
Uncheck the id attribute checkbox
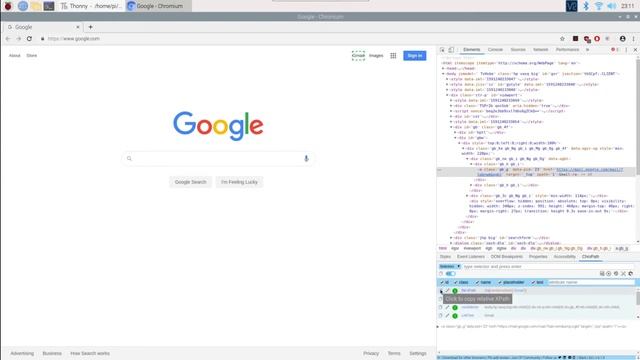click(x=442, y=282)
